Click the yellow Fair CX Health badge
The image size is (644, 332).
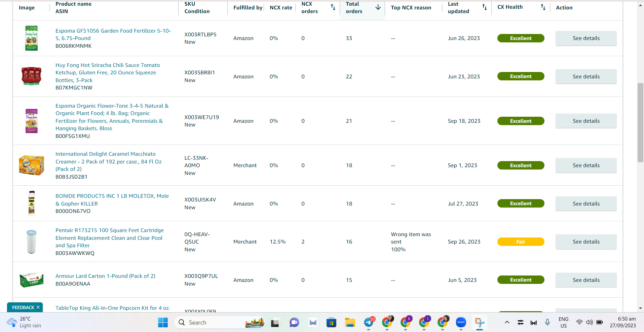click(x=521, y=242)
